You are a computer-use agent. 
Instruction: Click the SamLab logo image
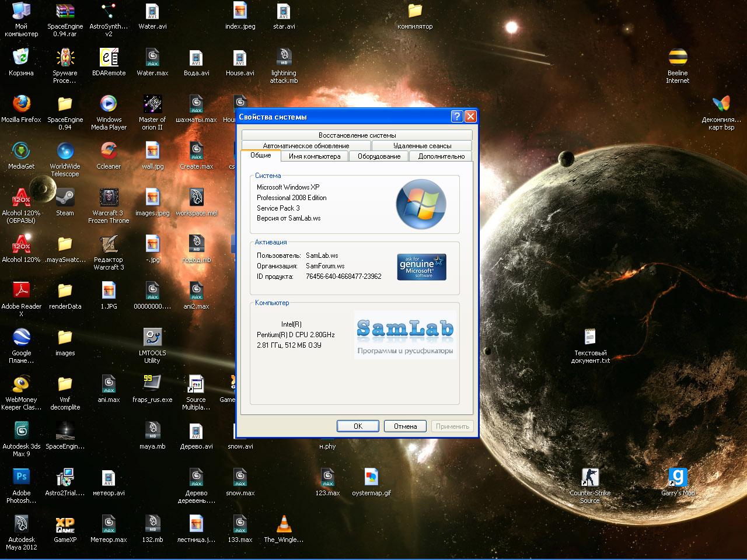pyautogui.click(x=405, y=335)
